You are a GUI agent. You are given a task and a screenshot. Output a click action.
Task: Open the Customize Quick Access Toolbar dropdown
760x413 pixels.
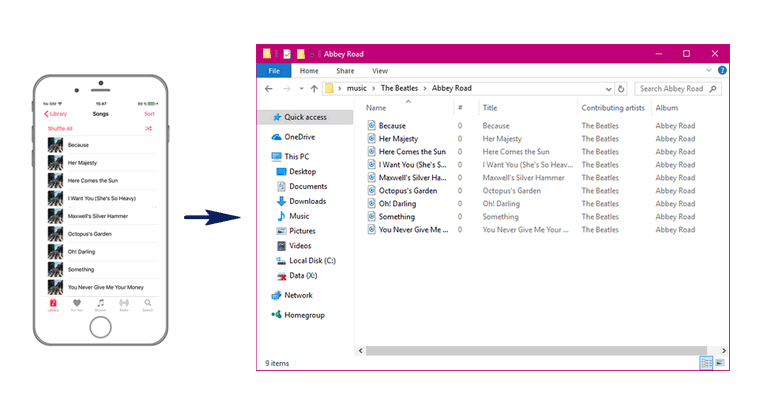pyautogui.click(x=312, y=54)
